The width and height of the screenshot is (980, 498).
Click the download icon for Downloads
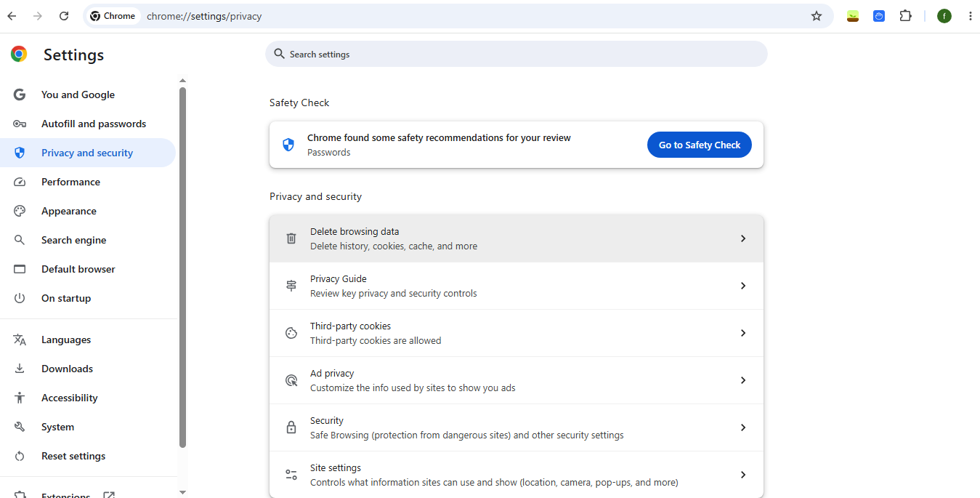coord(20,369)
